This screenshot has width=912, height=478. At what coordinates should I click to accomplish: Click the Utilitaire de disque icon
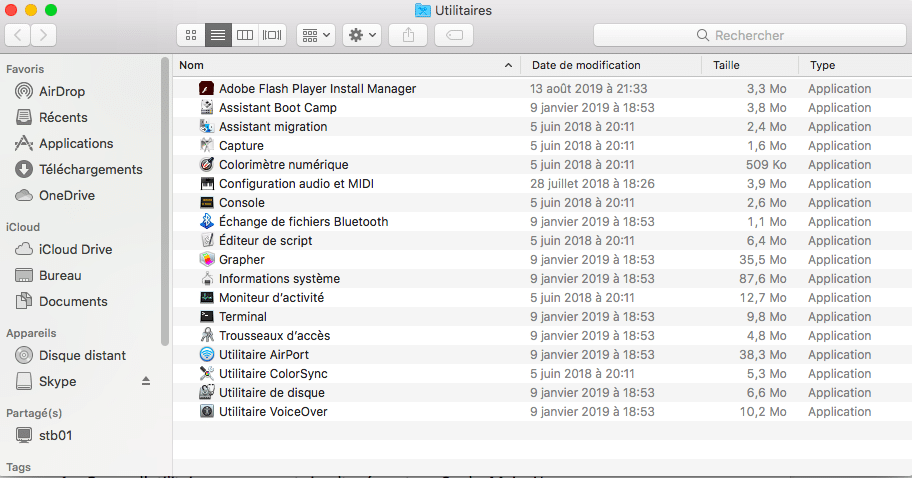(206, 393)
